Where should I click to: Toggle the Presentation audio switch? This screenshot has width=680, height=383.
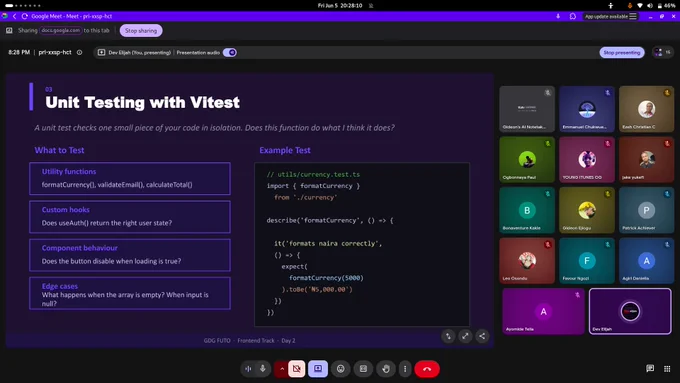tap(230, 52)
